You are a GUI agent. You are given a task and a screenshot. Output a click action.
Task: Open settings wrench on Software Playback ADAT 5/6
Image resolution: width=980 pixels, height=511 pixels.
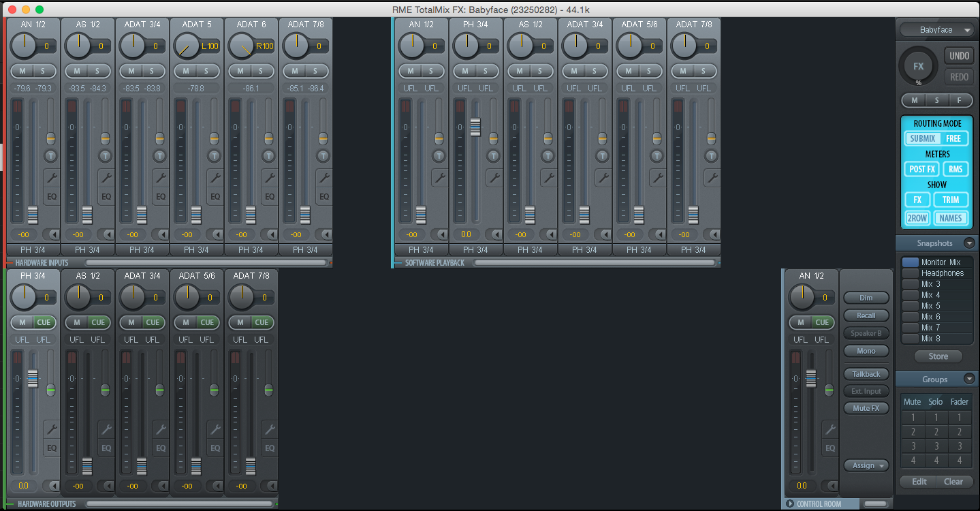658,178
